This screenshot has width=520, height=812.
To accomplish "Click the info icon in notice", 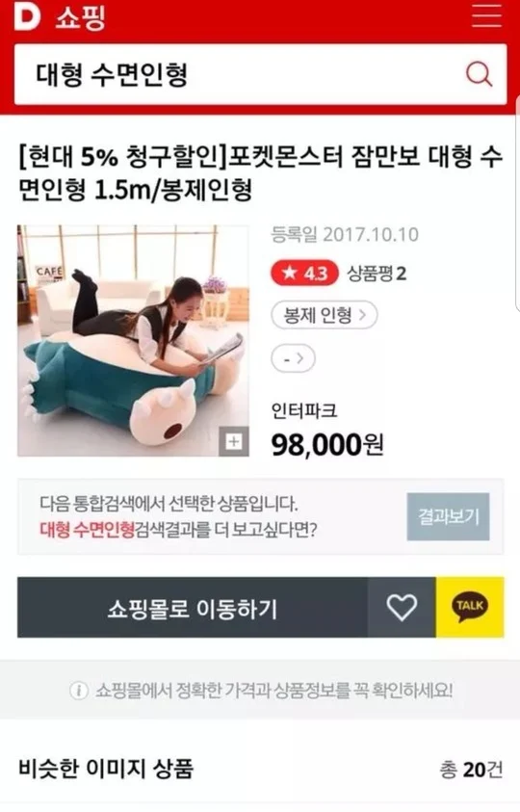I will tap(79, 691).
